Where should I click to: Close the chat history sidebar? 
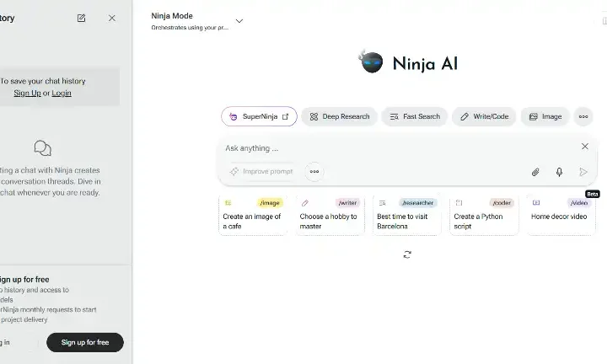[112, 19]
